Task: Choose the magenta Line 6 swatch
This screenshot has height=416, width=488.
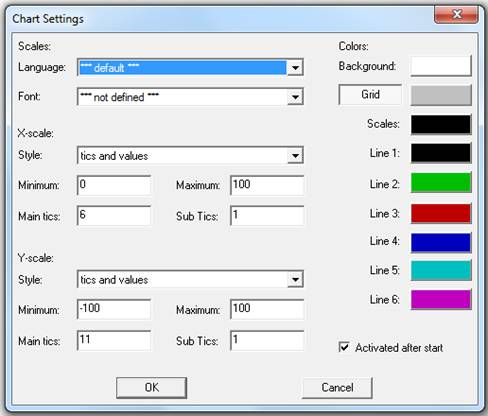Action: pyautogui.click(x=441, y=299)
